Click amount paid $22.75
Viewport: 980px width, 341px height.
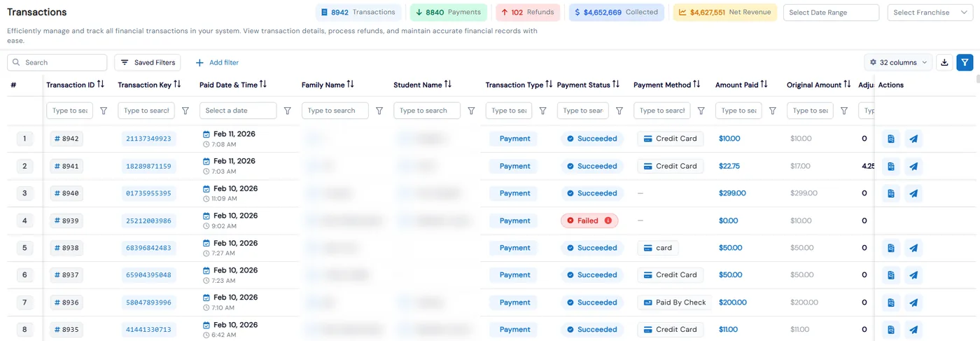click(x=729, y=166)
